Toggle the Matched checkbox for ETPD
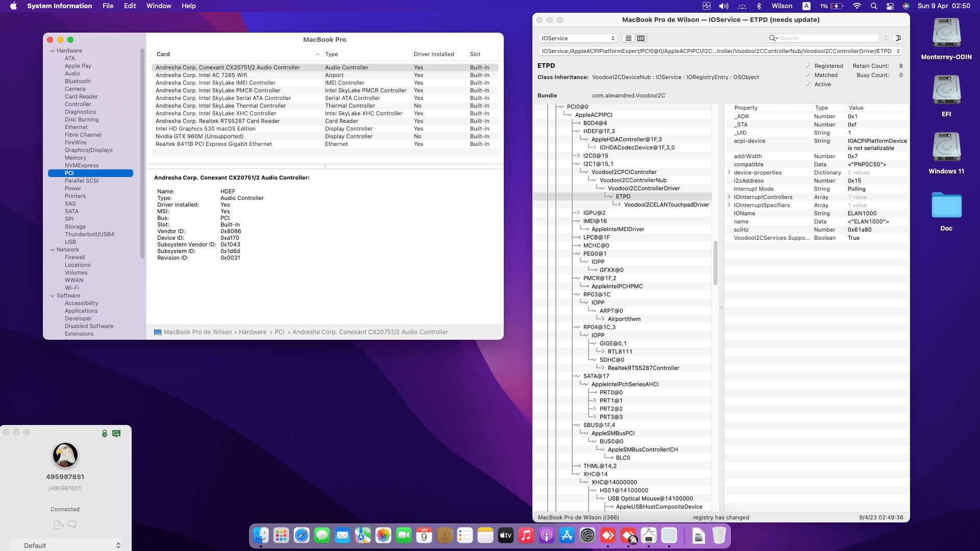 tap(808, 75)
